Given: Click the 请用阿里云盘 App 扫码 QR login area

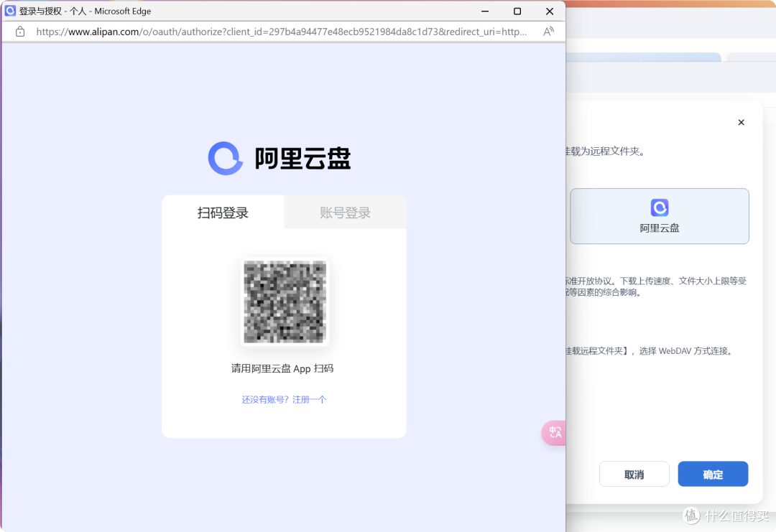Looking at the screenshot, I should click(284, 368).
